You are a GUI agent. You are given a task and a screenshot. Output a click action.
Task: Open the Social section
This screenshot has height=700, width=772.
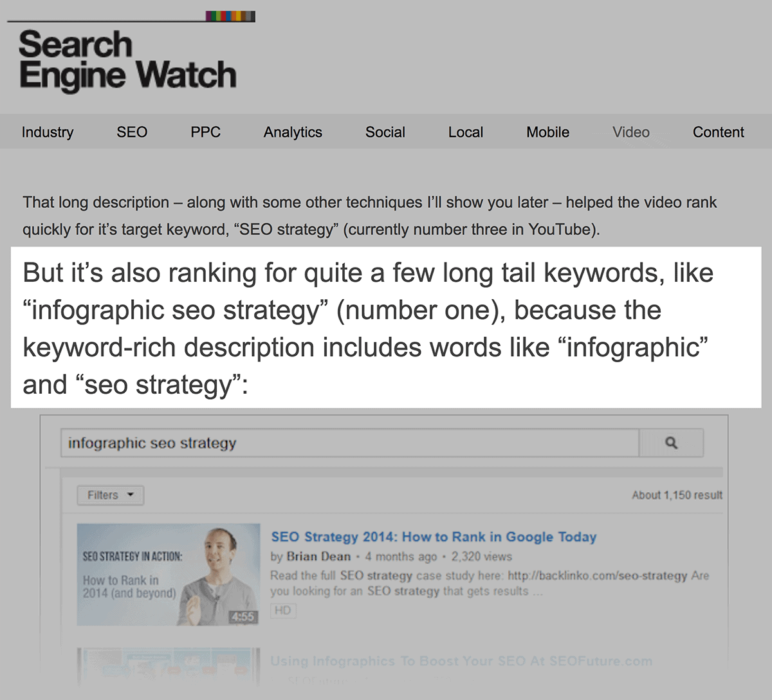[385, 132]
